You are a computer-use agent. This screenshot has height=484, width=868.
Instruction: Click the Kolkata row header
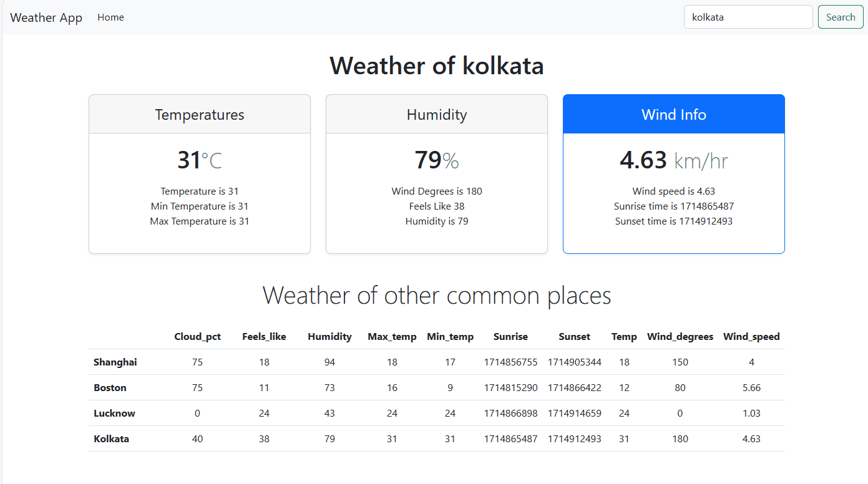112,439
